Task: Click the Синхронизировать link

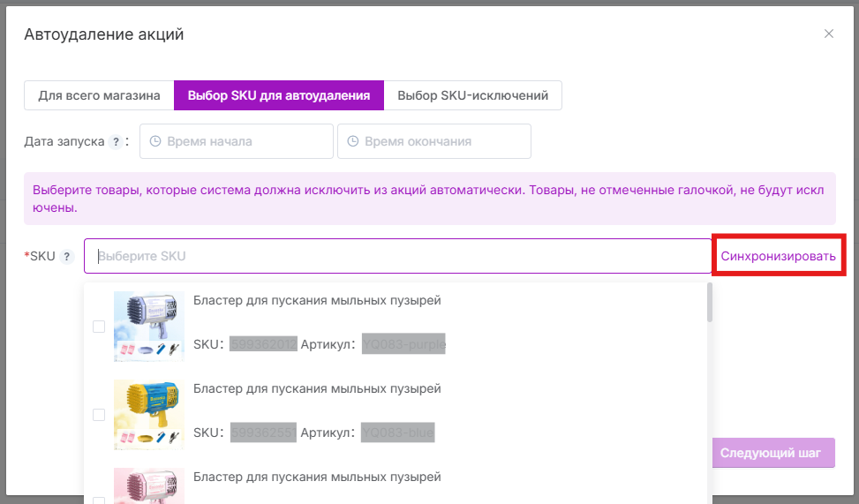Action: (x=778, y=256)
